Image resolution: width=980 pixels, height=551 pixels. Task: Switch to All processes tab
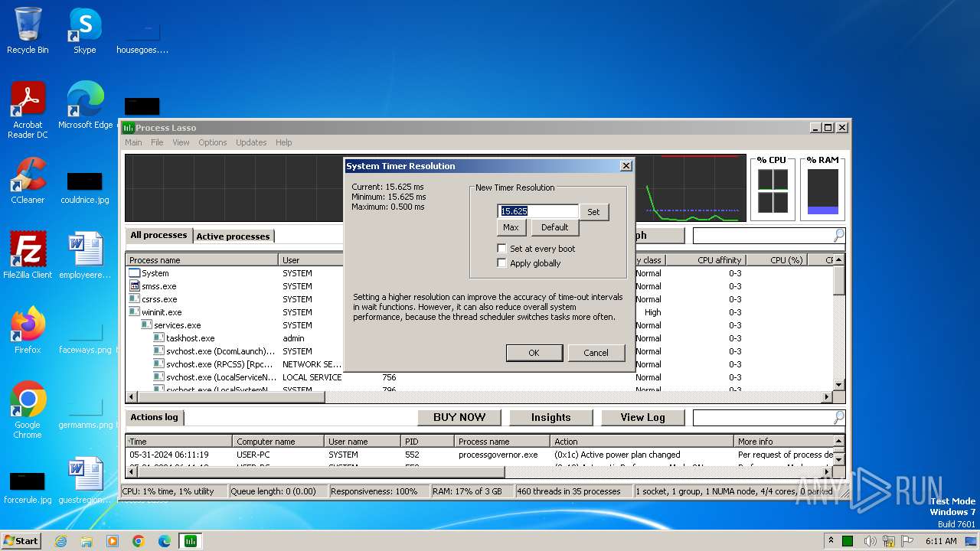tap(158, 236)
